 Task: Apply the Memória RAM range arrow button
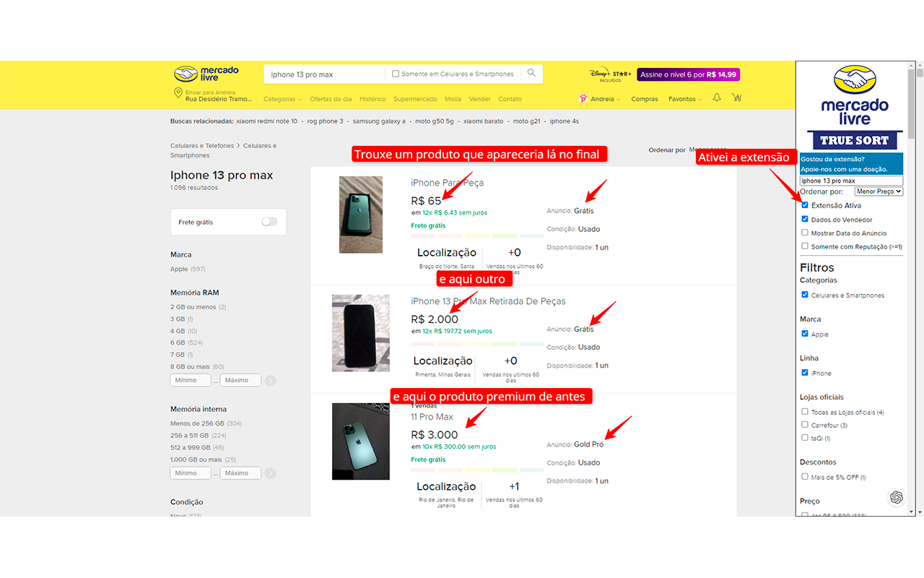[x=270, y=381]
